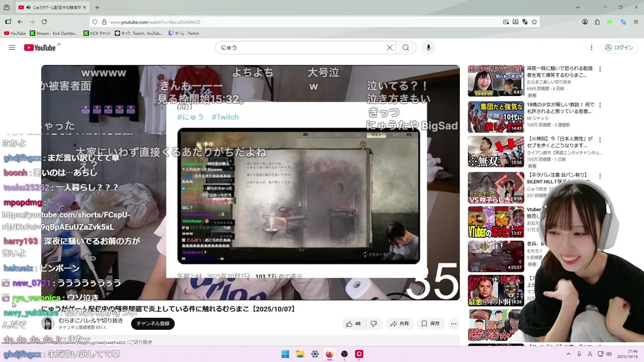Open a new browser tab
Image resolution: width=644 pixels, height=362 pixels.
pos(97,8)
